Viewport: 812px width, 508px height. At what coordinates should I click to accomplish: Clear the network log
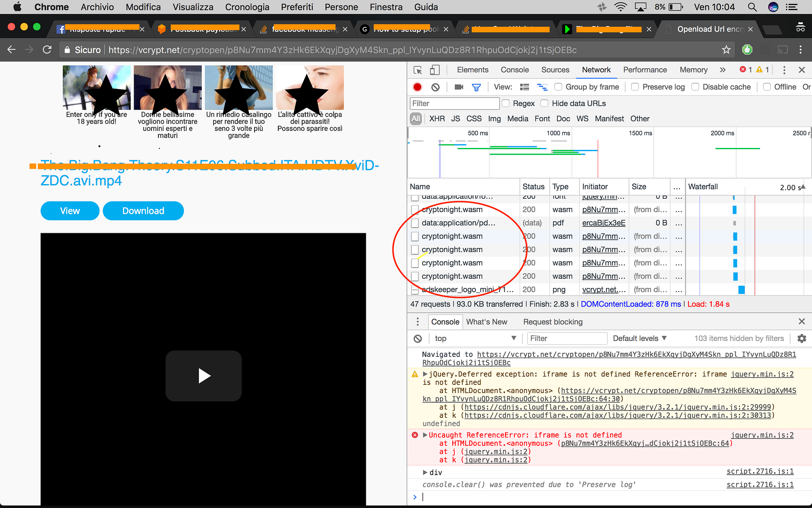click(x=435, y=87)
